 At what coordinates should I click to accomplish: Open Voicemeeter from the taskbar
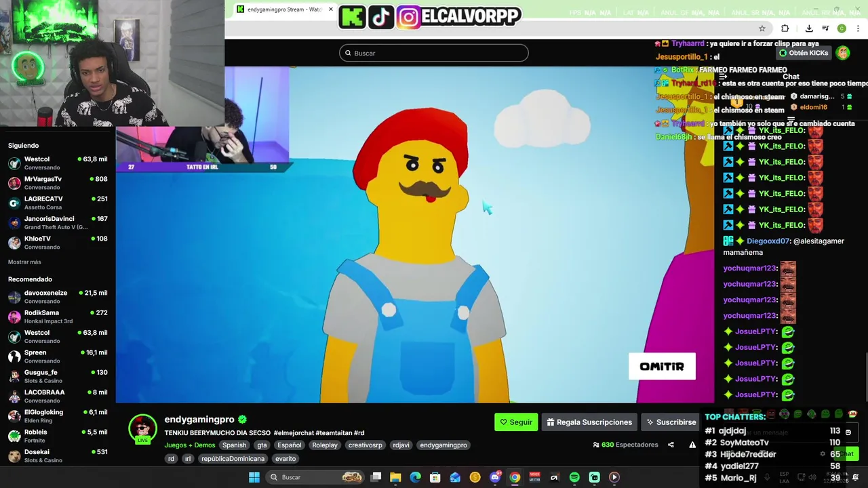click(x=534, y=477)
